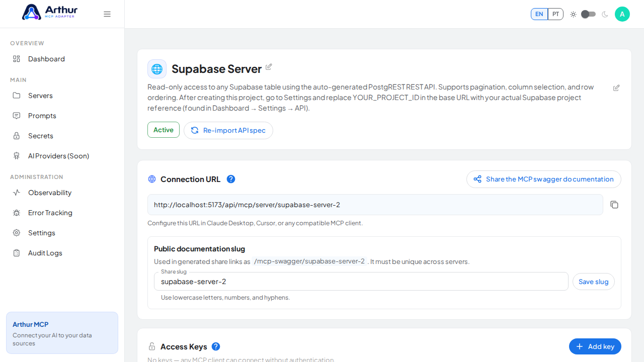Click the Audit Logs clipboard icon

click(17, 253)
